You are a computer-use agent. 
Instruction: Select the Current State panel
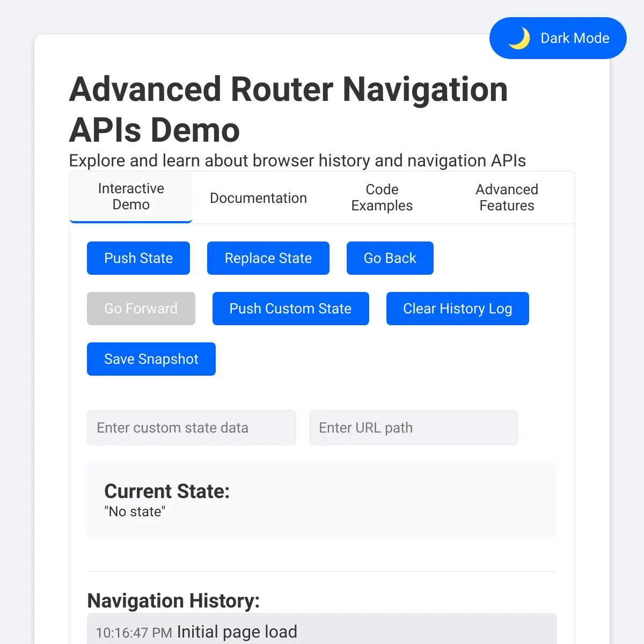pyautogui.click(x=321, y=499)
